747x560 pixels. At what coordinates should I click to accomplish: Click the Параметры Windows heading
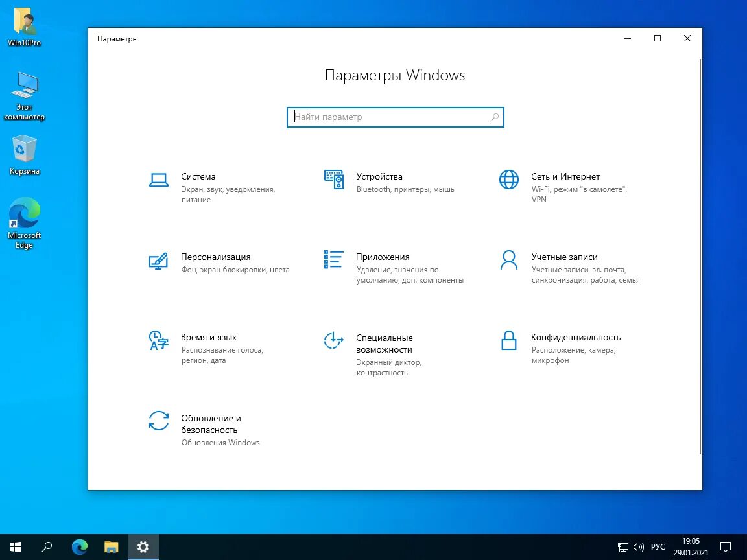(x=395, y=75)
